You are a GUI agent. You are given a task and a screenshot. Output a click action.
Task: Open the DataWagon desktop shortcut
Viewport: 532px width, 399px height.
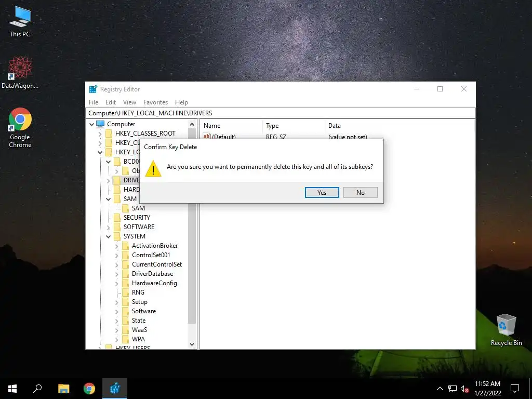(x=20, y=73)
